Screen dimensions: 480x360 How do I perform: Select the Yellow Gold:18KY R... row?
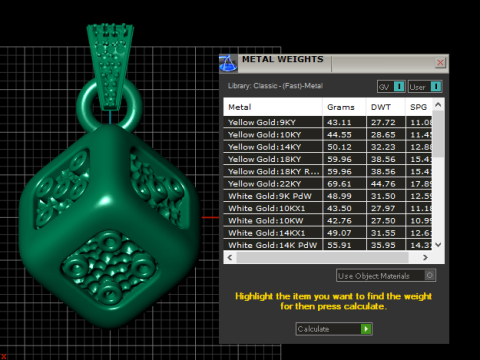pos(328,171)
